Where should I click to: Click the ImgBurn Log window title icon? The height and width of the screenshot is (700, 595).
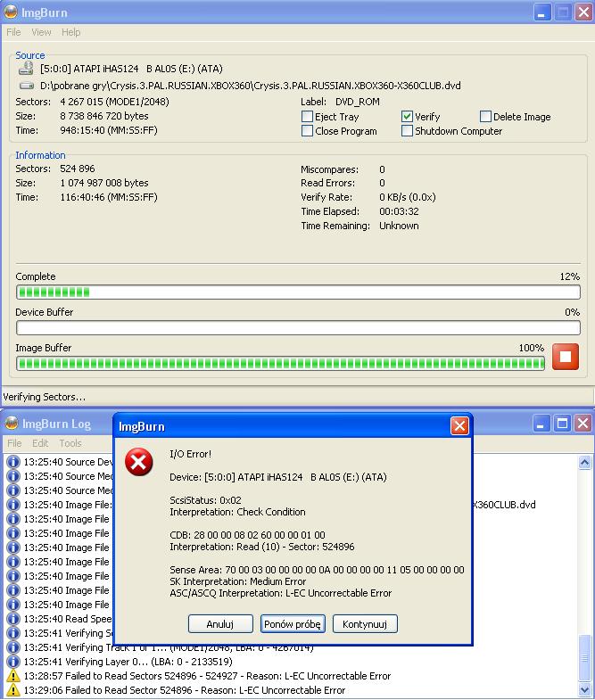tap(11, 424)
